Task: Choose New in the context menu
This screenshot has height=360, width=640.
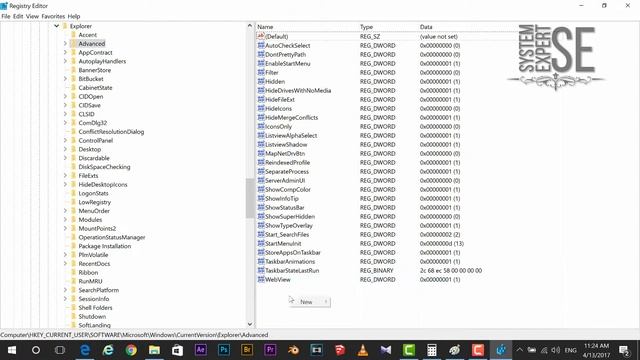Action: pyautogui.click(x=309, y=302)
